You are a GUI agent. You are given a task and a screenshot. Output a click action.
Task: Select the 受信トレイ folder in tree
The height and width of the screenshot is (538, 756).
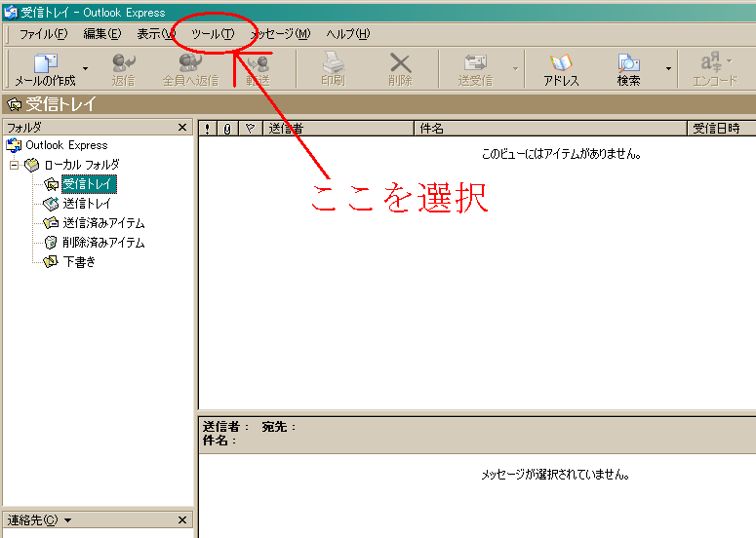tap(89, 184)
